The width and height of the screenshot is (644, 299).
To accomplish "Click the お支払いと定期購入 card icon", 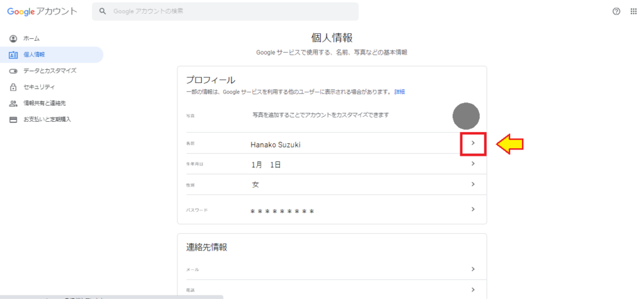I will (13, 119).
